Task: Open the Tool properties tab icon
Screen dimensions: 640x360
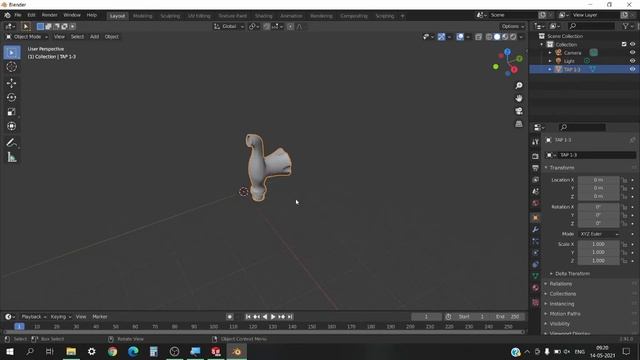Action: pyautogui.click(x=536, y=142)
